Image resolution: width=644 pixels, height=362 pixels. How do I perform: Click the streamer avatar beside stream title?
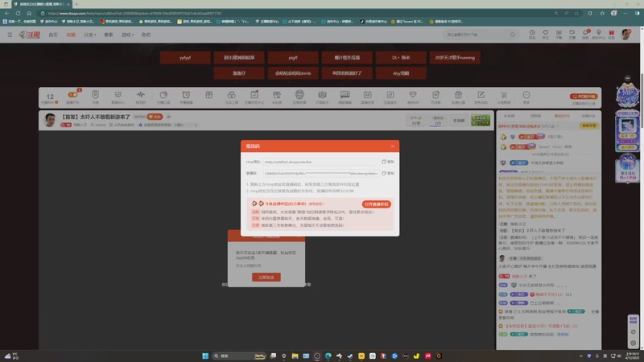[50, 120]
